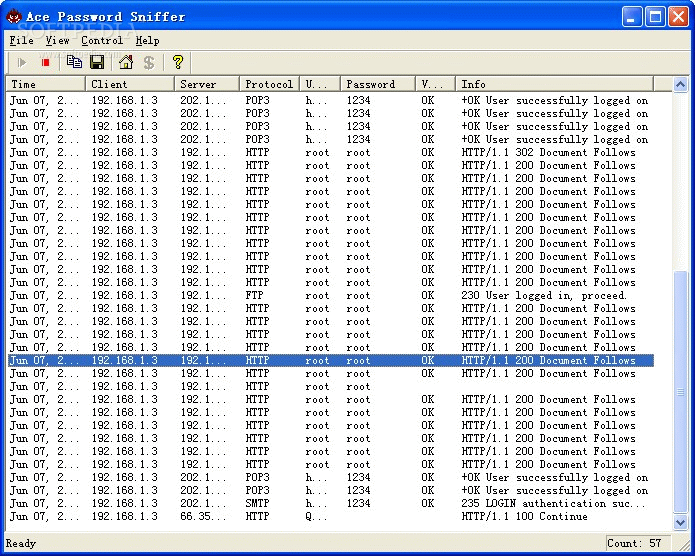695x556 pixels.
Task: Click the dollar sign purchase icon
Action: click(149, 63)
